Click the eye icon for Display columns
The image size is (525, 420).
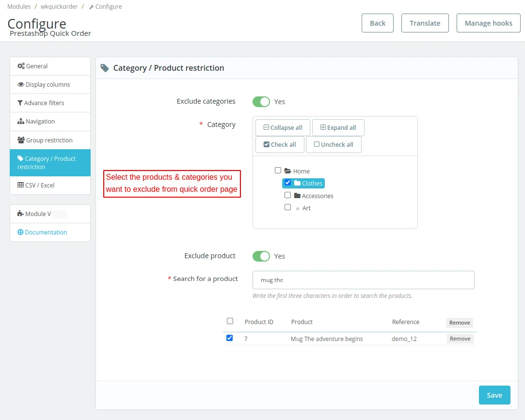21,85
